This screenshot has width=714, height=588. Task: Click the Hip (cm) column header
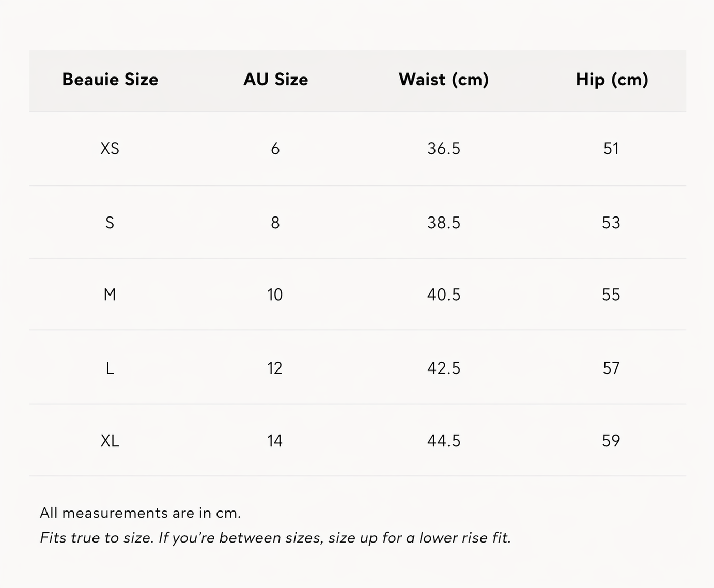[612, 80]
